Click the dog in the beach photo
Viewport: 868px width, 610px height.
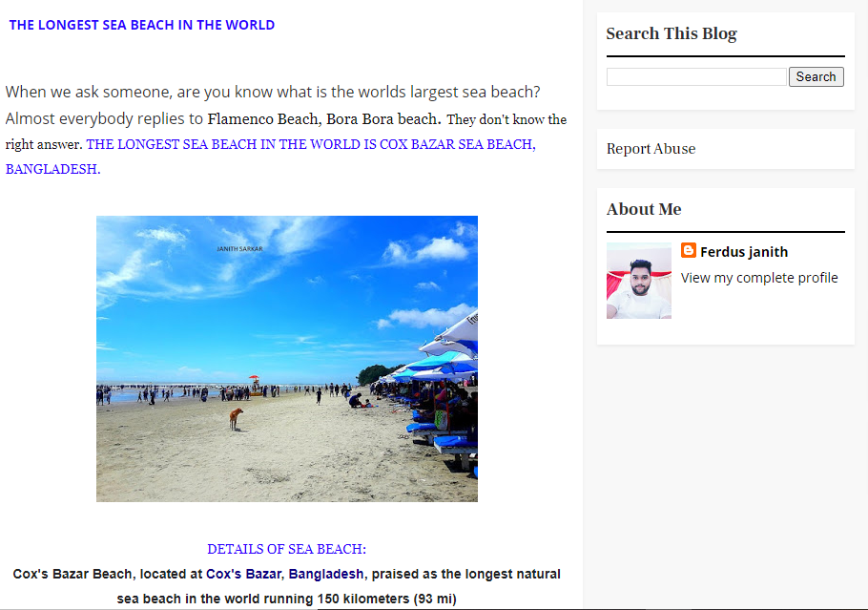pos(237,418)
